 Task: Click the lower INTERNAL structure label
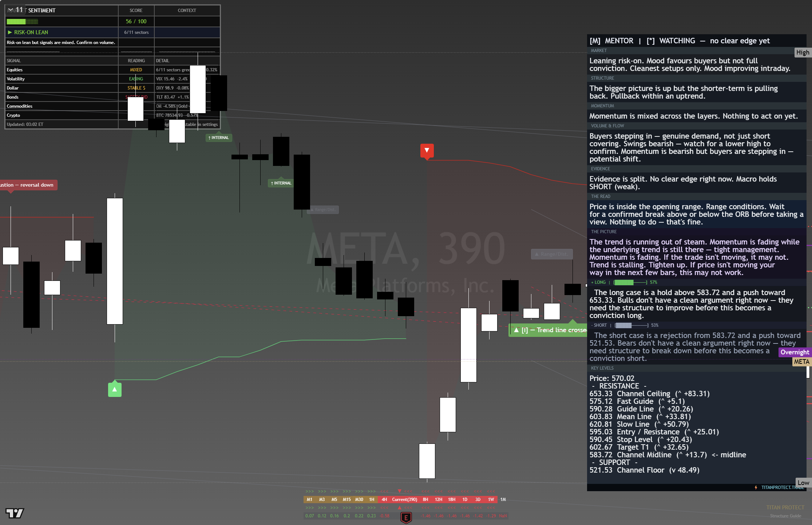(x=281, y=183)
